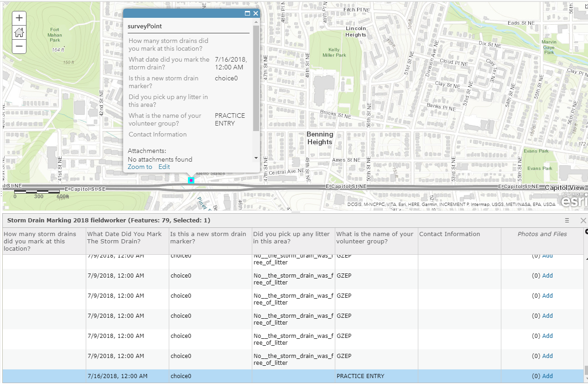Close the surveyPoint popup window
Viewport: 588px width, 384px height.
coord(255,14)
